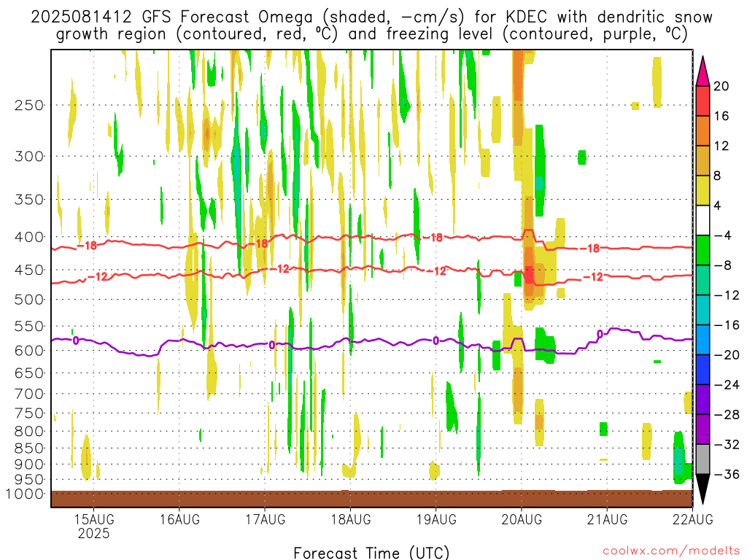Viewport: 747px width, 560px height.
Task: Click the purple 0 freezing label near 19AUG
Action: 436,341
